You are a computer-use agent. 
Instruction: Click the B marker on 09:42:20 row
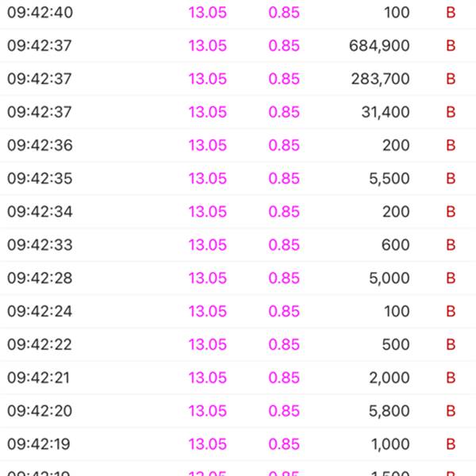point(451,411)
